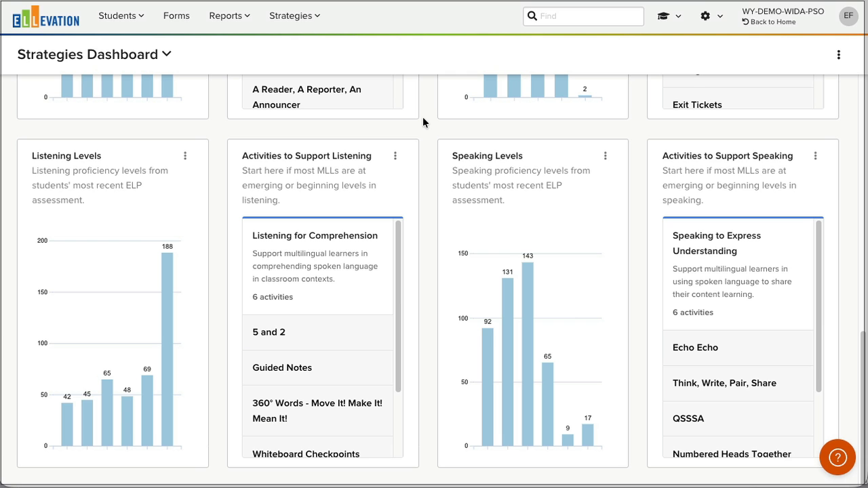Click the 188 bar in Listening Levels chart
This screenshot has width=868, height=488.
click(167, 349)
